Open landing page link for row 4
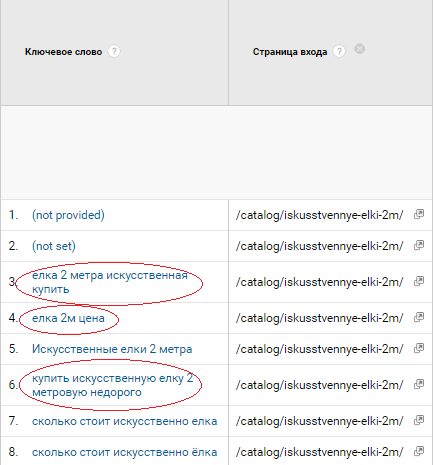The image size is (433, 465). (x=419, y=317)
